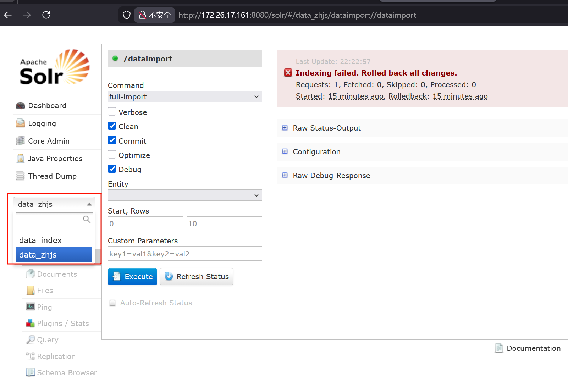Click the search magnifier in core selector
Viewport: 568px width, 392px height.
pos(86,219)
